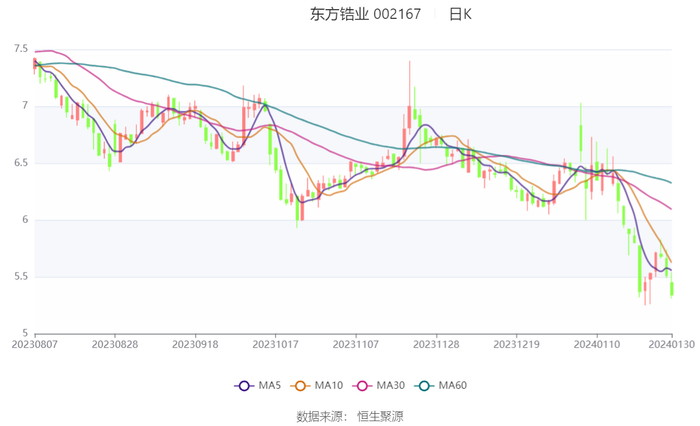The width and height of the screenshot is (700, 426).
Task: Click the 数据来源 恒生聚源 source text
Action: click(x=350, y=415)
